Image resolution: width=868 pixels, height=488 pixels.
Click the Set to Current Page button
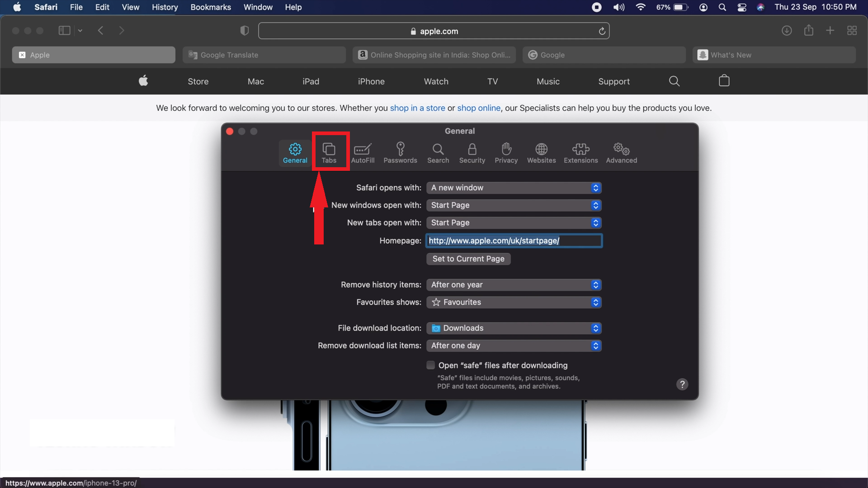[468, 259]
